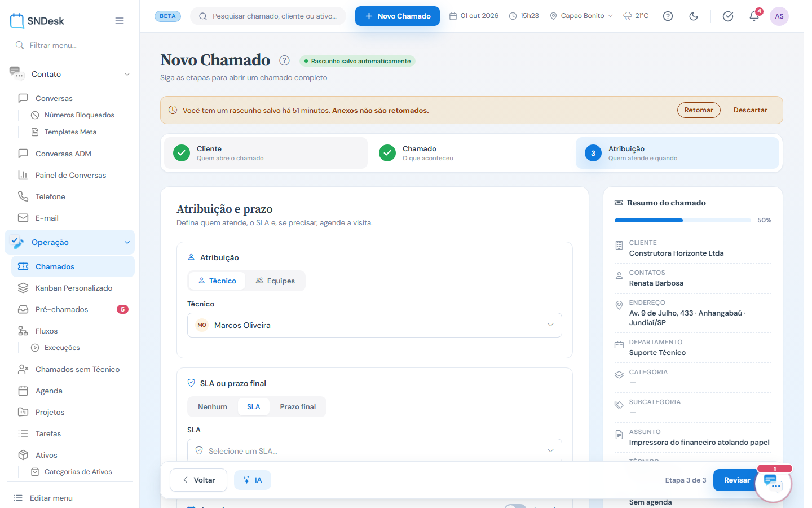The image size is (812, 508).
Task: Click Editar menu at sidebar bottom
Action: pos(51,498)
